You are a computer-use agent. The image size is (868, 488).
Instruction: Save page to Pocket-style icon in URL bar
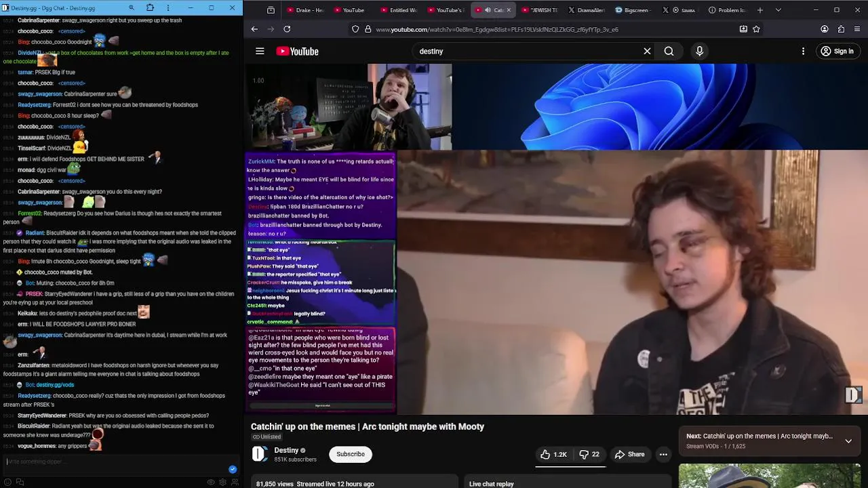tap(743, 29)
